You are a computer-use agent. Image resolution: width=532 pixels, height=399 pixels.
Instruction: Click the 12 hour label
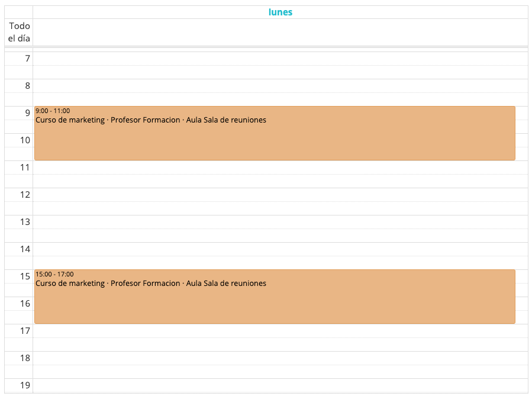(25, 195)
